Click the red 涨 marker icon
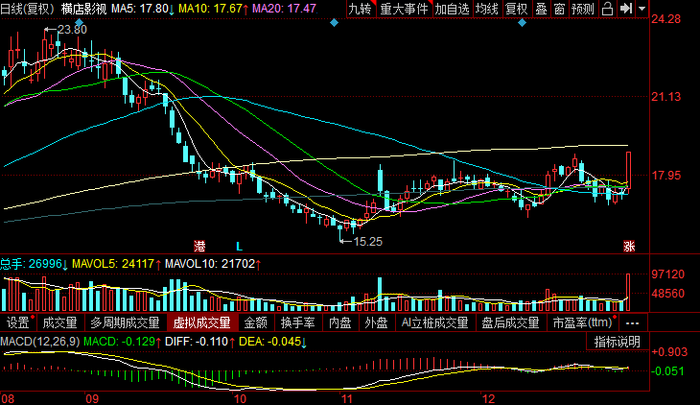The width and height of the screenshot is (700, 405). (629, 246)
